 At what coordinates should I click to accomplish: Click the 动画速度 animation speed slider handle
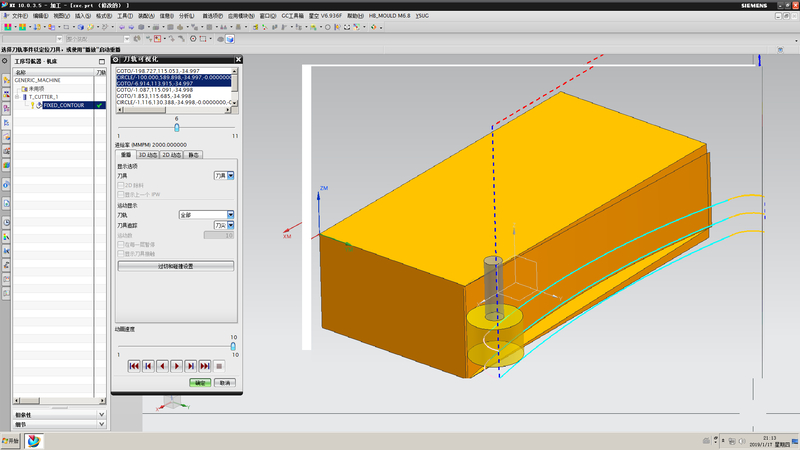pyautogui.click(x=233, y=346)
